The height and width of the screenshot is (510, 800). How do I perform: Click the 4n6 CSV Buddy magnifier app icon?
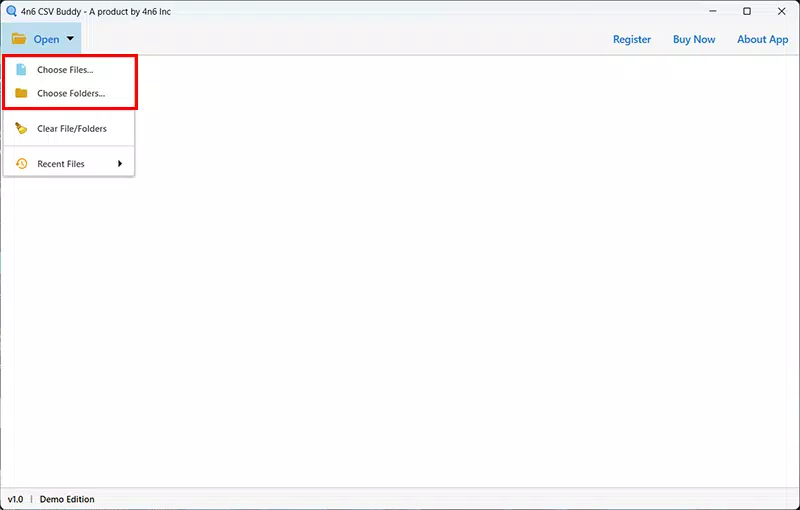pos(11,11)
